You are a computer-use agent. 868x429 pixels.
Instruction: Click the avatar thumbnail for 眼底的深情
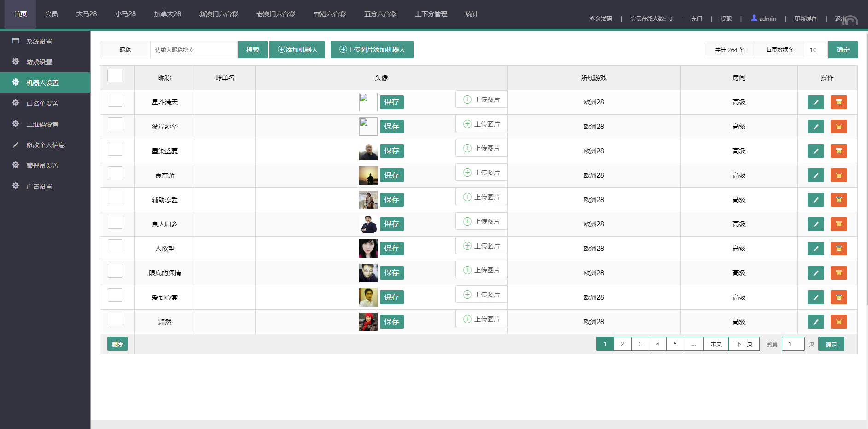pos(368,273)
